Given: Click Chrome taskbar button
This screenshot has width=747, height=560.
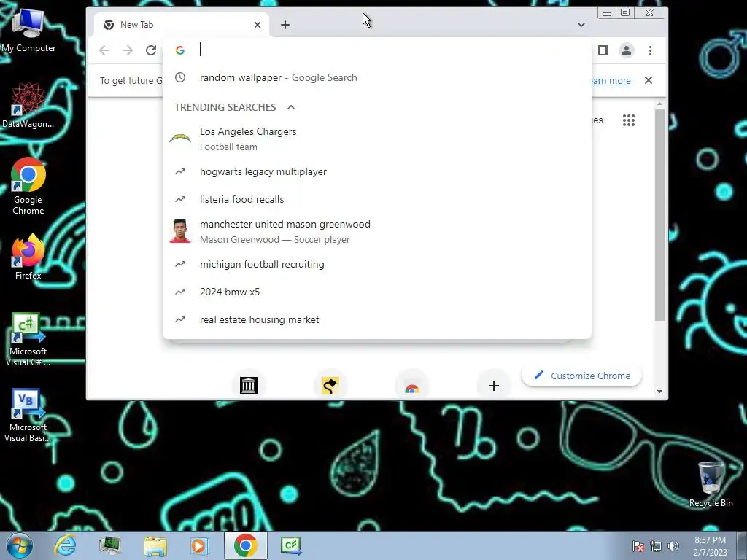Looking at the screenshot, I should (x=245, y=545).
